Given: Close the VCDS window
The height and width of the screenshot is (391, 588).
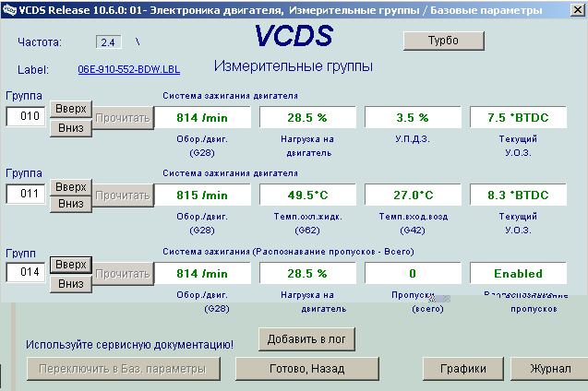Looking at the screenshot, I should tap(578, 10).
